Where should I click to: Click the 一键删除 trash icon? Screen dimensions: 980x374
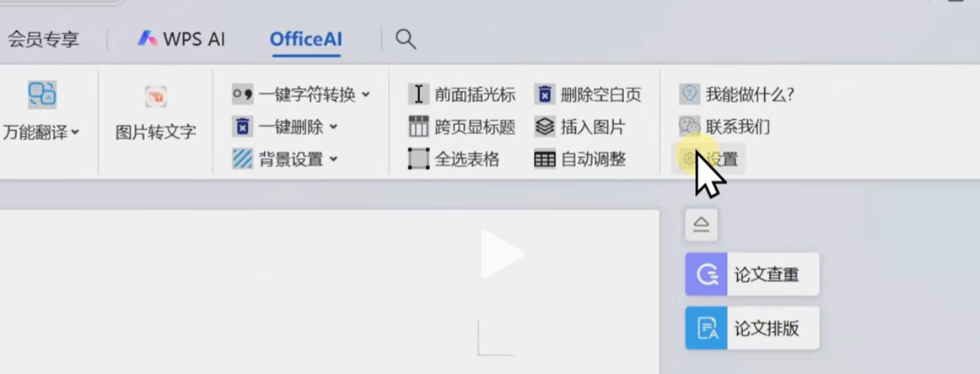pyautogui.click(x=243, y=127)
